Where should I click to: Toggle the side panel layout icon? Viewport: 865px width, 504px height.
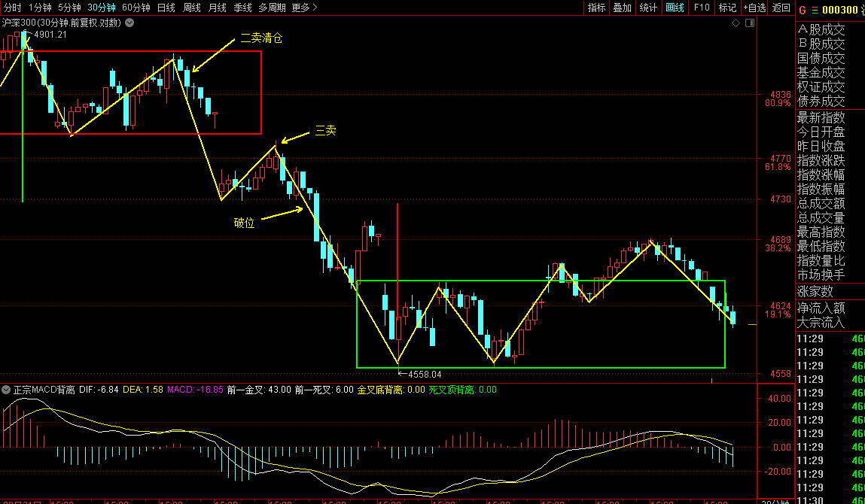[x=749, y=23]
